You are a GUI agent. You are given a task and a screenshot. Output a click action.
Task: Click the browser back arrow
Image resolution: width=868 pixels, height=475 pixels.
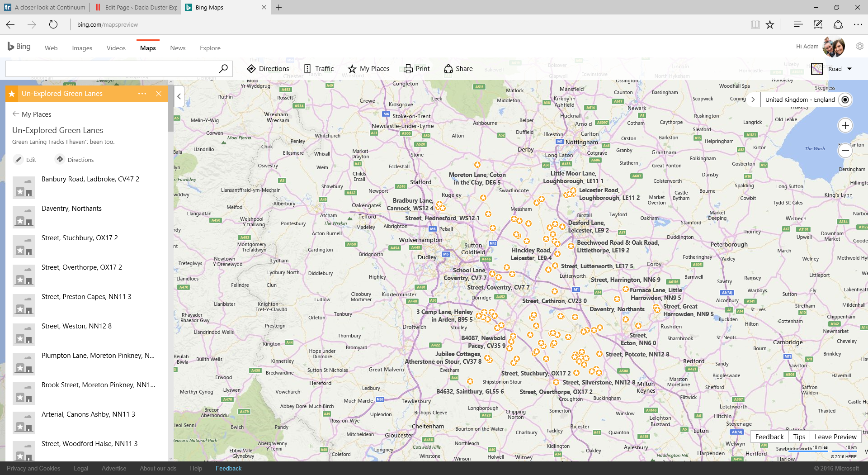coord(10,24)
